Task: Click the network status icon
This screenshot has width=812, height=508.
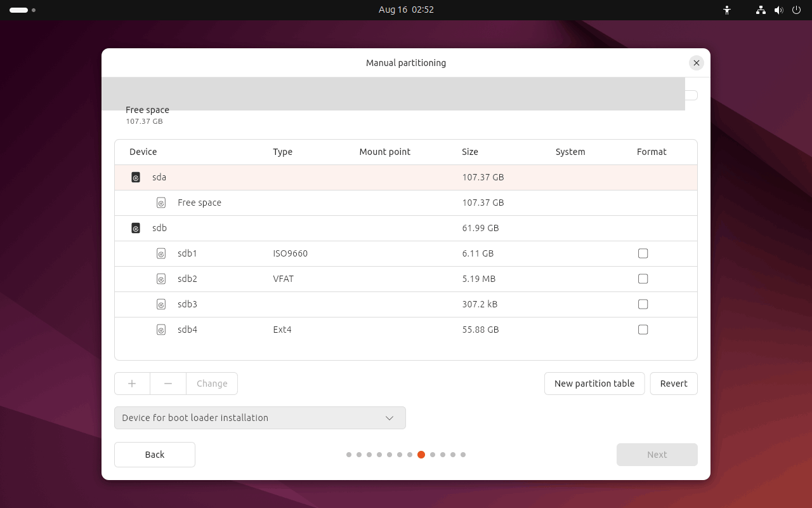Action: click(x=761, y=10)
